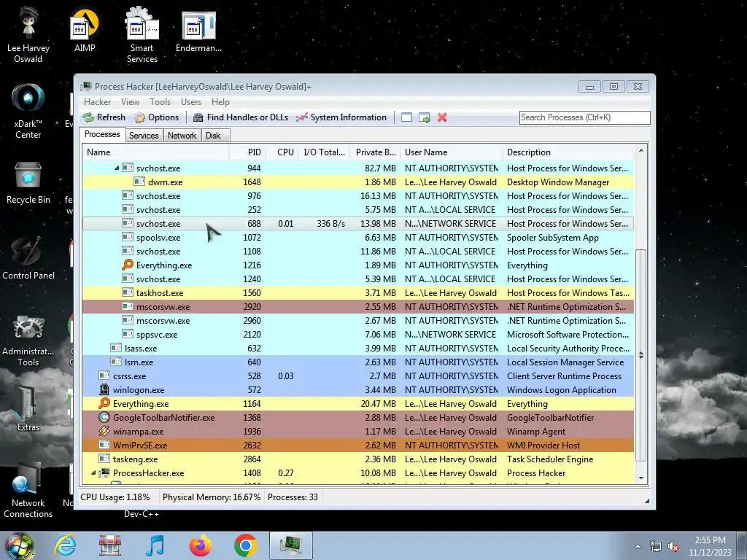The height and width of the screenshot is (560, 747).
Task: Click the Processes: 33 status entry
Action: 293,497
